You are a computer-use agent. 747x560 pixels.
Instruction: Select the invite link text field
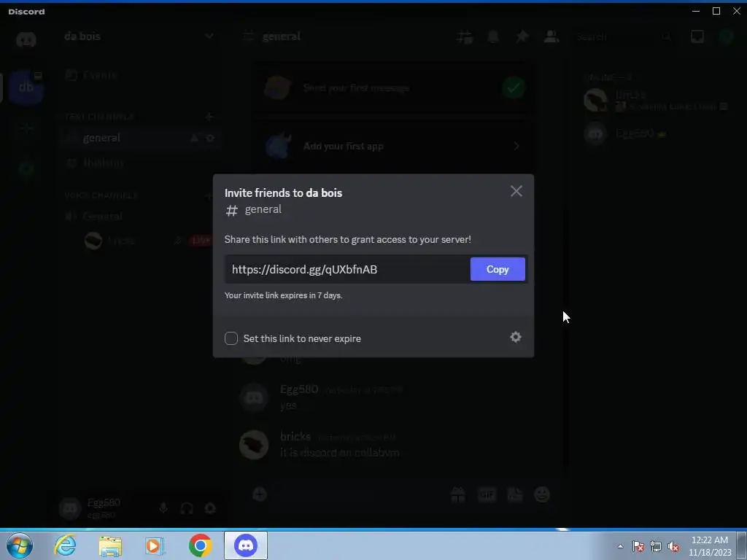tap(347, 270)
